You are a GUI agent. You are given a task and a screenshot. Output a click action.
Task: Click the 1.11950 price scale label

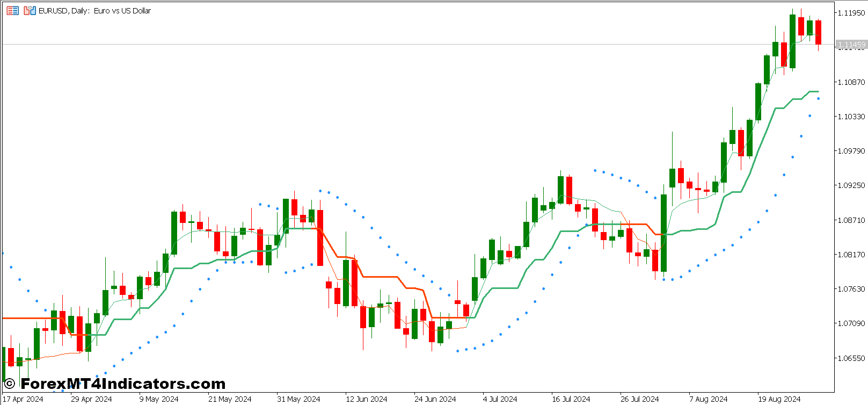click(x=851, y=13)
